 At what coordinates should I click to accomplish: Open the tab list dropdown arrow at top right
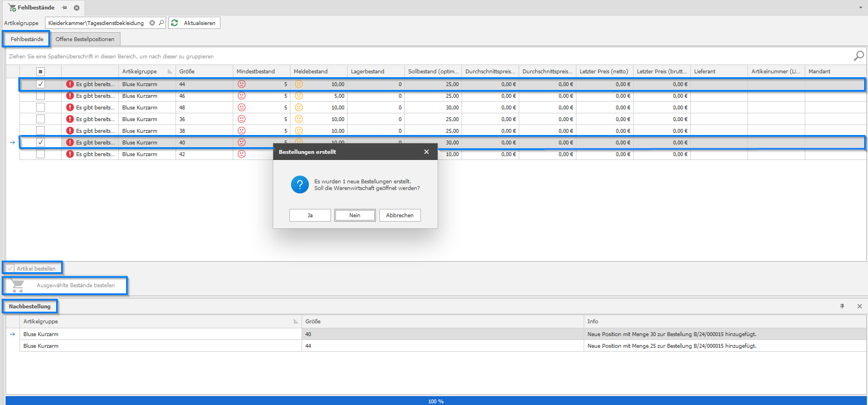coord(860,8)
